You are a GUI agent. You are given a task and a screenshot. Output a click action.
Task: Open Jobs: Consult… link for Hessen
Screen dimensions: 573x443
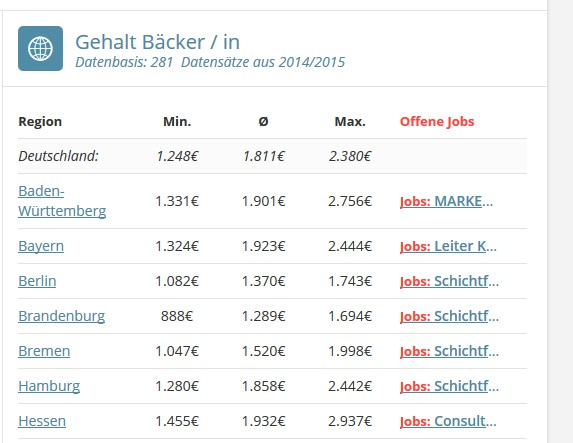point(448,421)
